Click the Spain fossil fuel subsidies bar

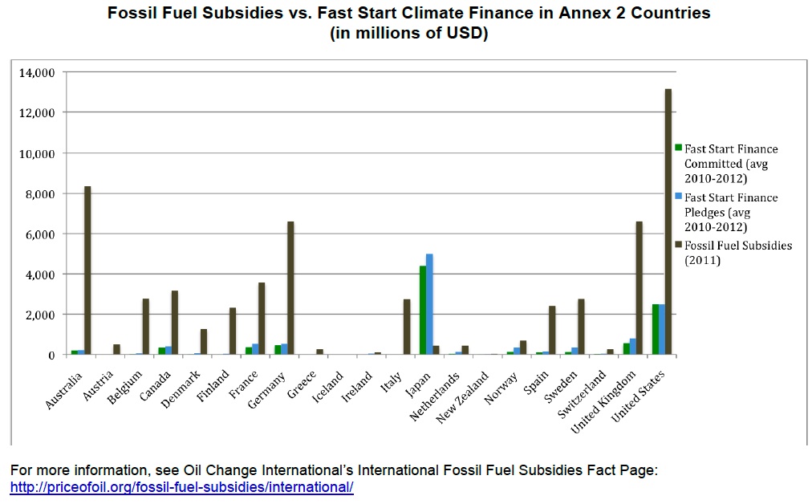click(552, 331)
